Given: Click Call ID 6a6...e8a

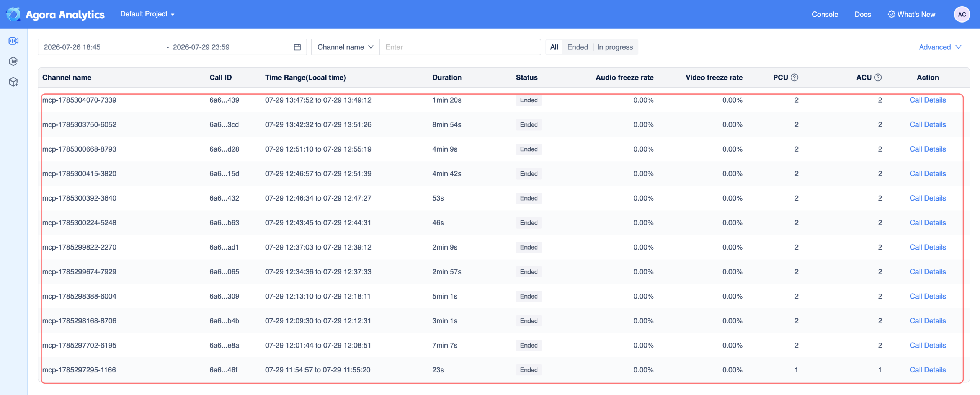Looking at the screenshot, I should click(224, 345).
